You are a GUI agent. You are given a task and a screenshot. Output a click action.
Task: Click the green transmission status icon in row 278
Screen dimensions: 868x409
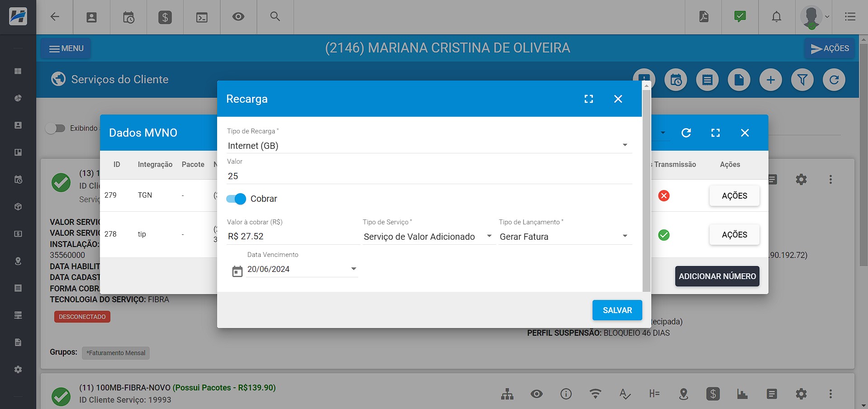664,235
